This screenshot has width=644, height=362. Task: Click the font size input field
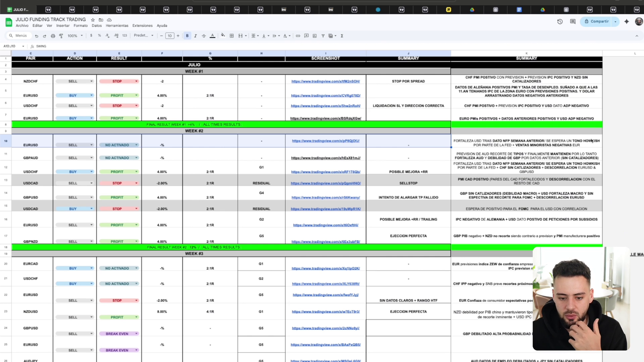[170, 36]
